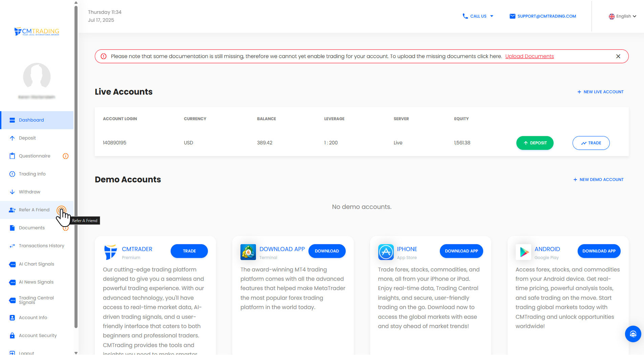Image resolution: width=644 pixels, height=355 pixels.
Task: Click the Account Security lock icon
Action: (x=12, y=336)
